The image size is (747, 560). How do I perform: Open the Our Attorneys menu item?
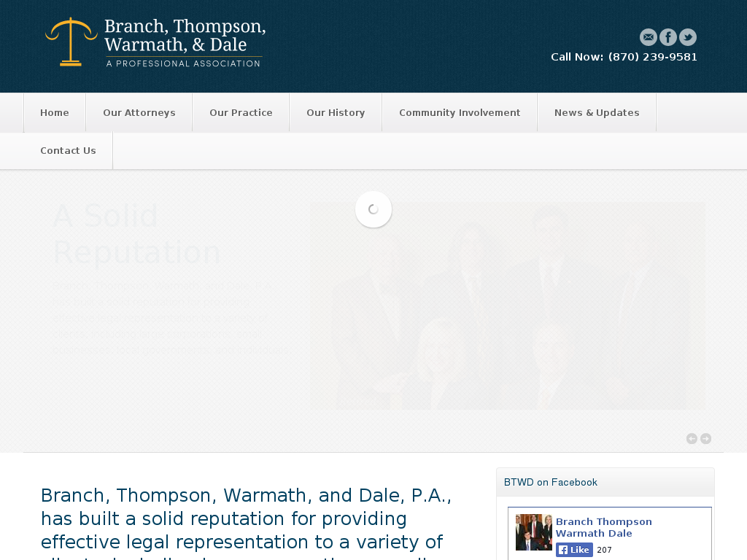coord(139,113)
